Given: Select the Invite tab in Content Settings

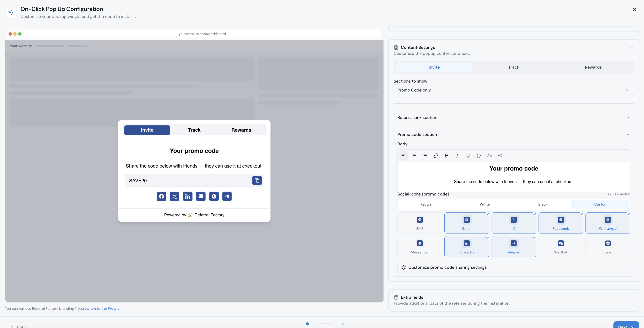Looking at the screenshot, I should click(x=434, y=67).
